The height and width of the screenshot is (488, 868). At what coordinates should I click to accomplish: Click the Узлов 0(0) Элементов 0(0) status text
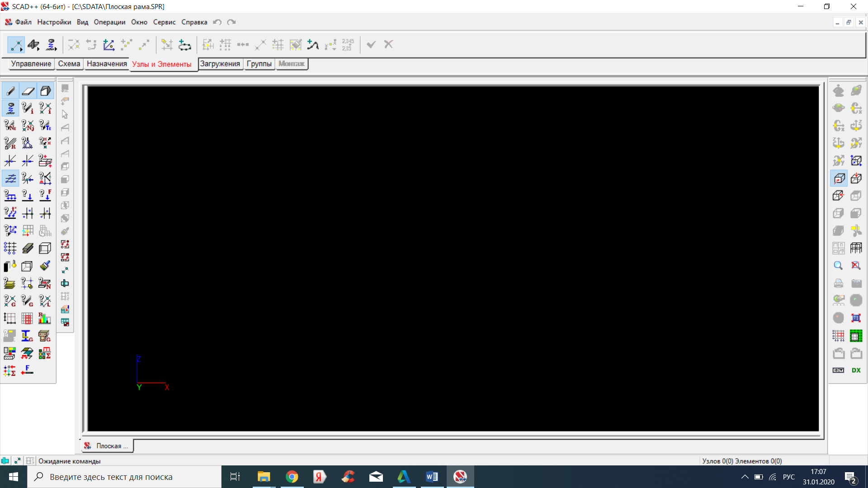(742, 461)
